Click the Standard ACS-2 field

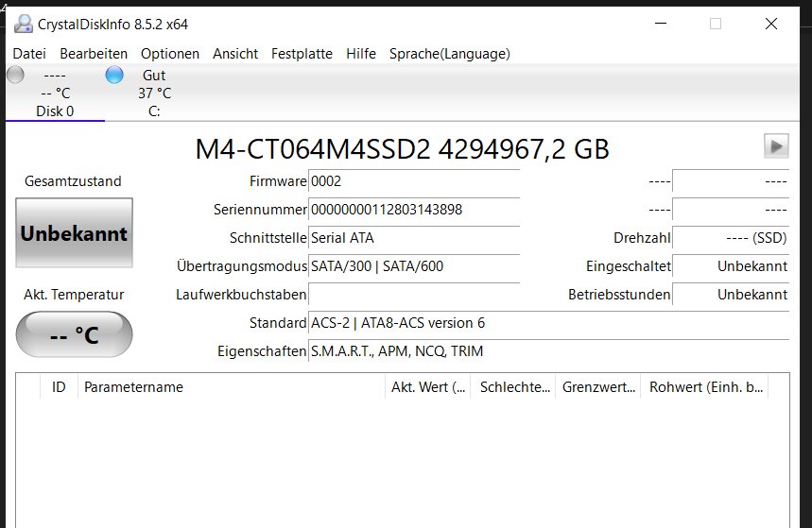point(549,323)
